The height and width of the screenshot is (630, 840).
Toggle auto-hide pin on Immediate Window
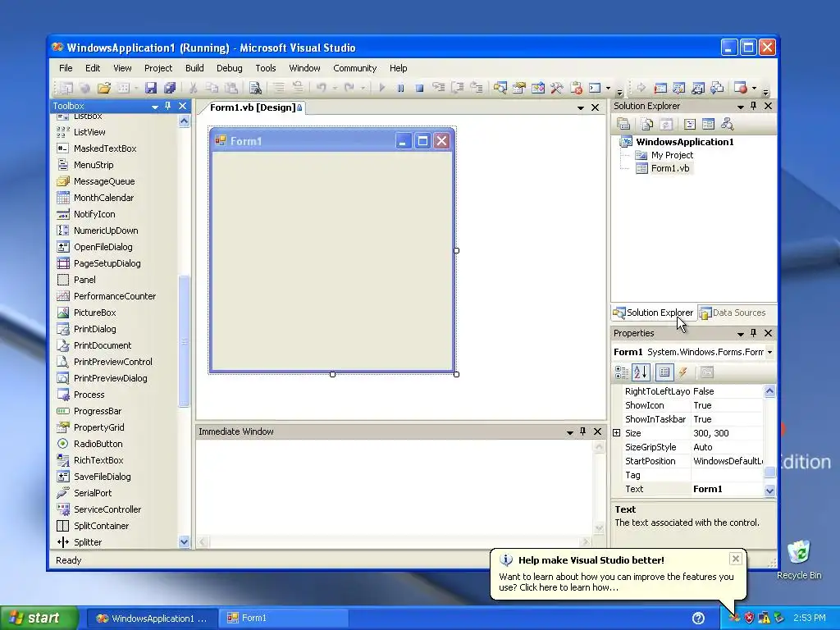583,431
